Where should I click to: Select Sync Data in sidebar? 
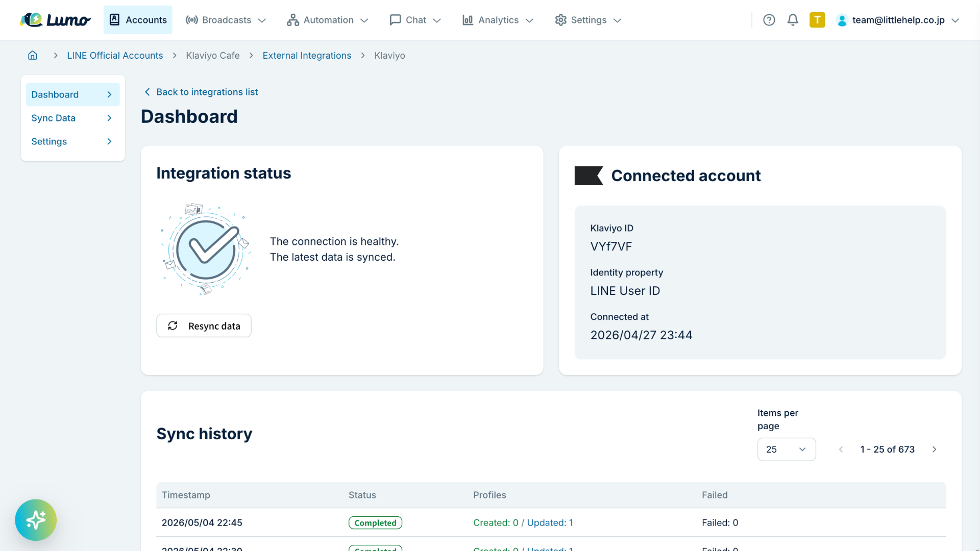(72, 118)
